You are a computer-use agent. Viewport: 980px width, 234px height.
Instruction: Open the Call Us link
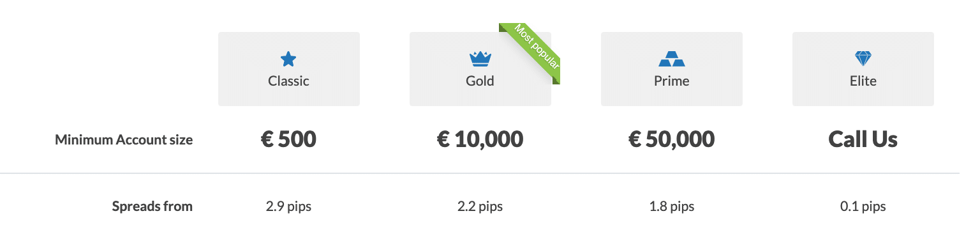coord(863,139)
